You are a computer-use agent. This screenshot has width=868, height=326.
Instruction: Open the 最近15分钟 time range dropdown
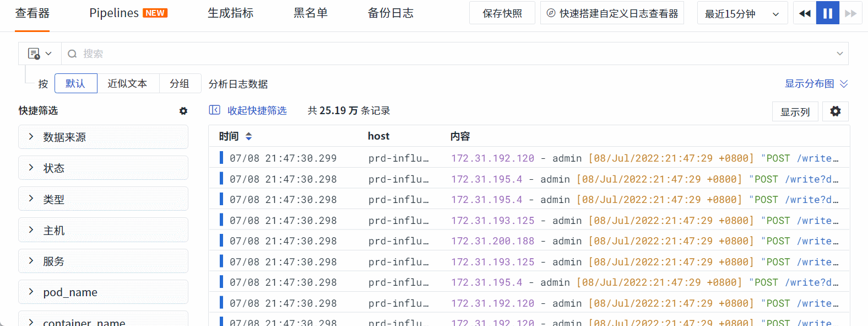pos(741,14)
